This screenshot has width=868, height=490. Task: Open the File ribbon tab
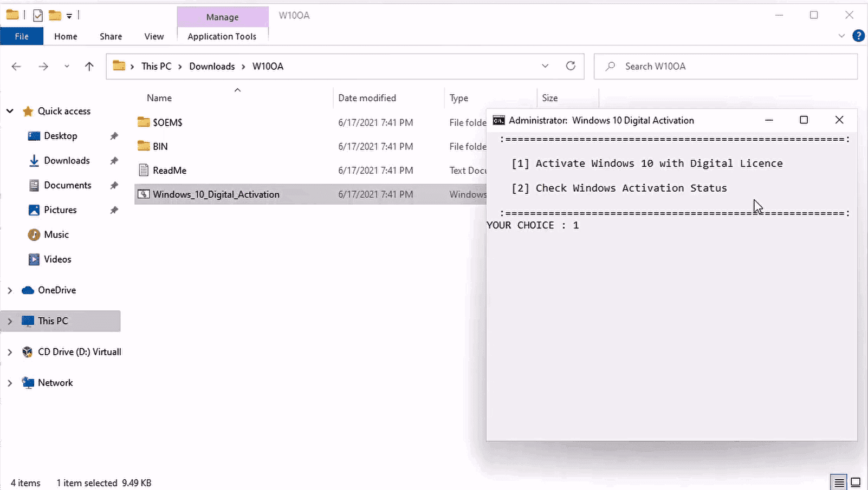tap(22, 36)
